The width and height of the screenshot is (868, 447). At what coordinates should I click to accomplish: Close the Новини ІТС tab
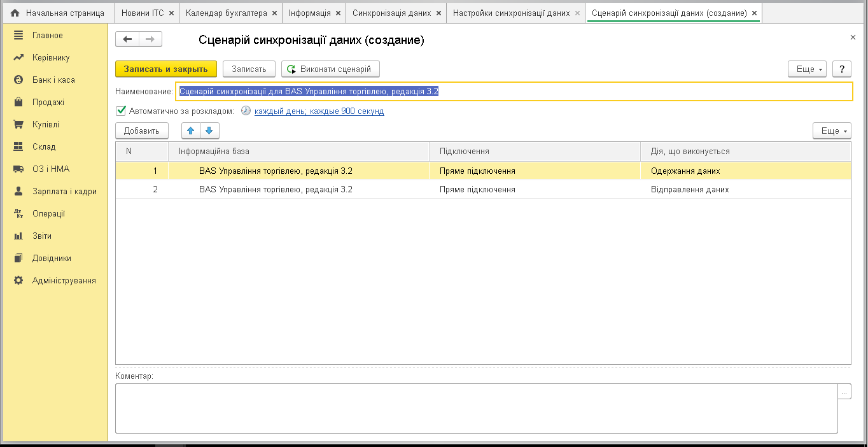click(171, 13)
